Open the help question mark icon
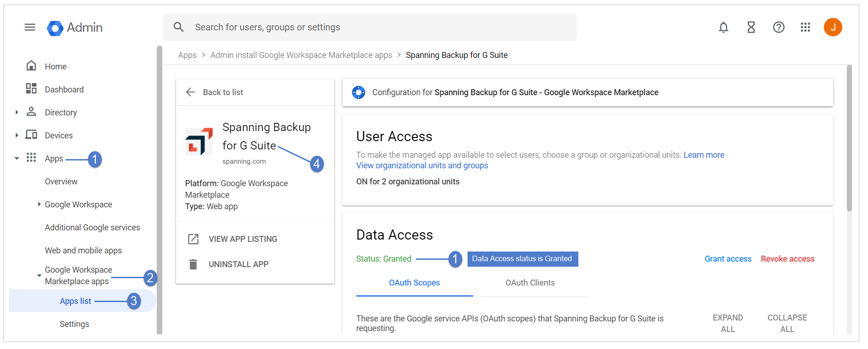 pos(779,28)
